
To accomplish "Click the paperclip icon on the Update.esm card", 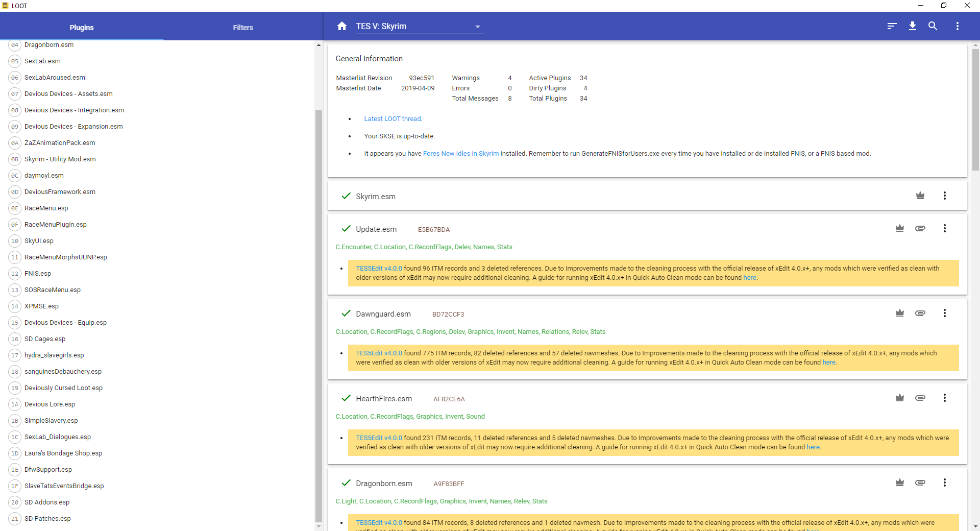I will (x=920, y=228).
